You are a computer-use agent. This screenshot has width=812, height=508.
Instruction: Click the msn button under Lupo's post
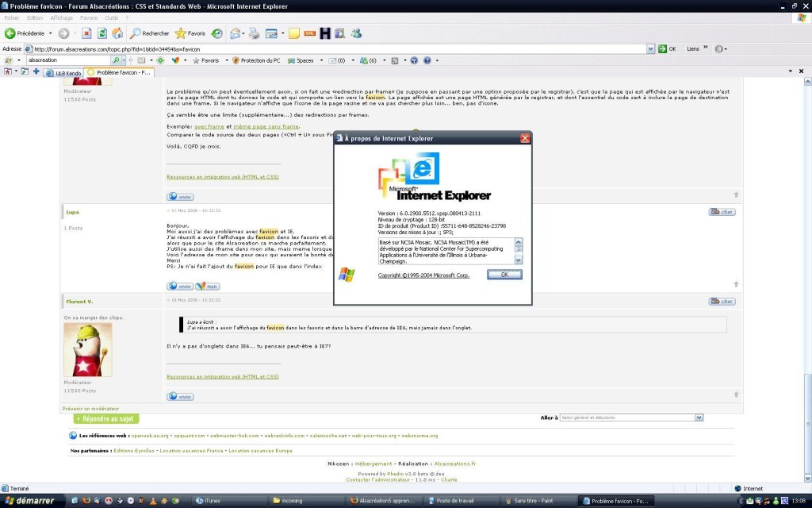pos(207,286)
